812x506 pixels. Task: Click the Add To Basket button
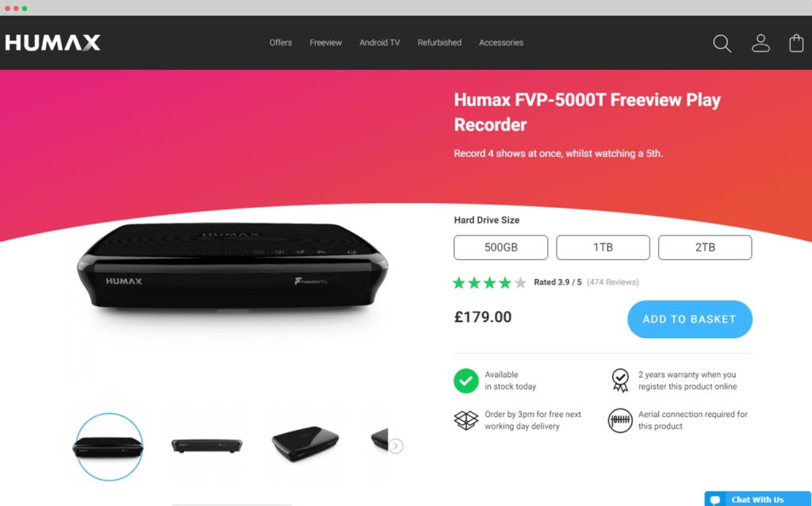690,319
